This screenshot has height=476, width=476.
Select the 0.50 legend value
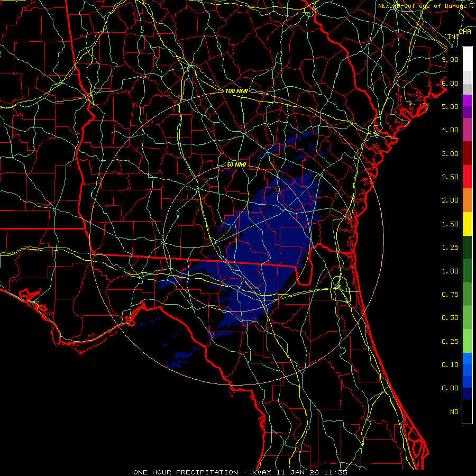[x=450, y=318]
